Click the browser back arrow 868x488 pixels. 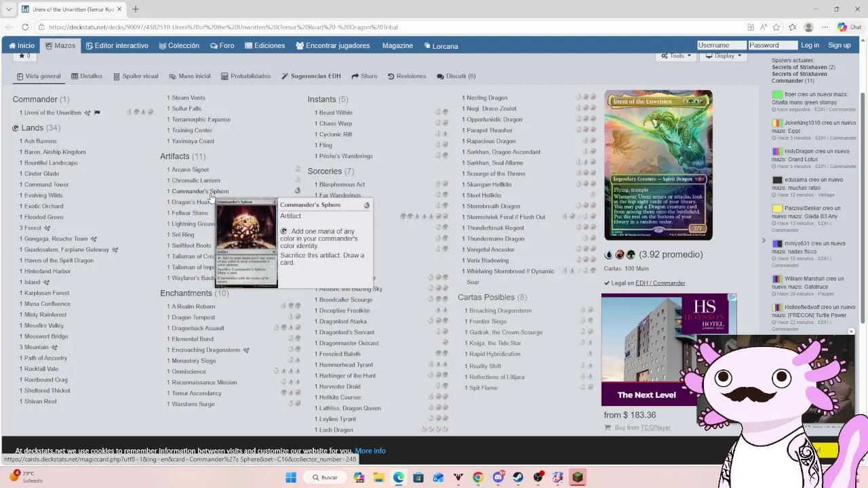tap(9, 27)
